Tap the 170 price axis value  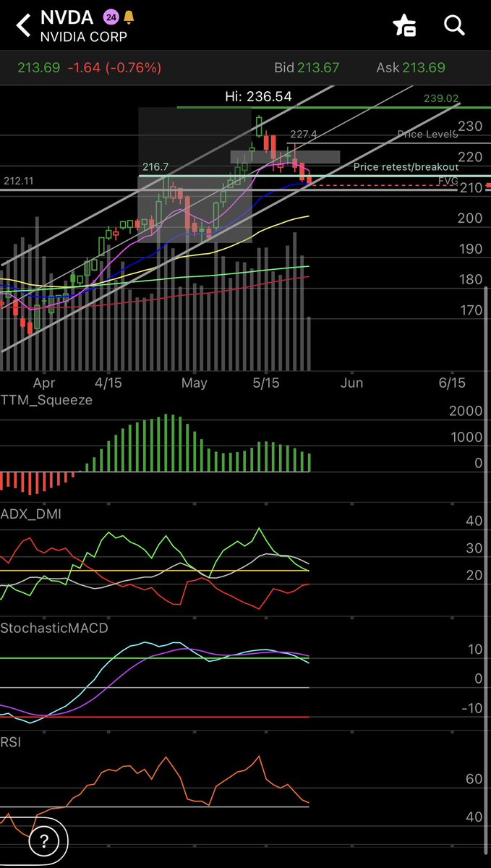[x=469, y=311]
